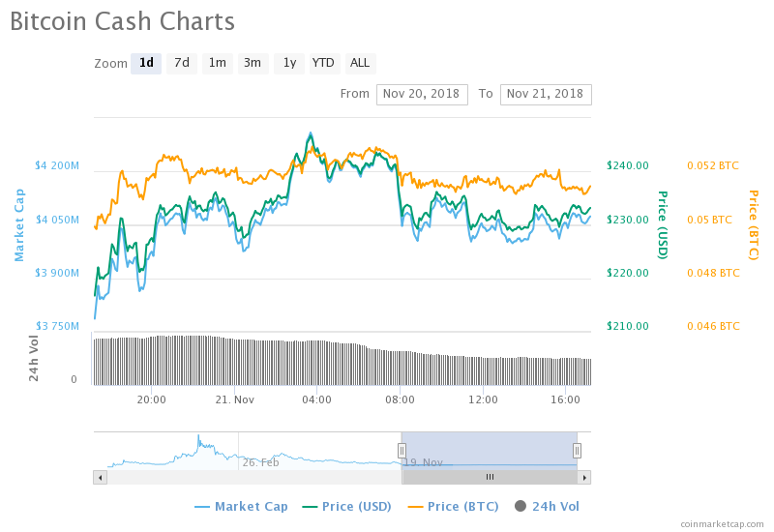
Task: Click the 0.048 BTC axis label
Action: point(713,273)
